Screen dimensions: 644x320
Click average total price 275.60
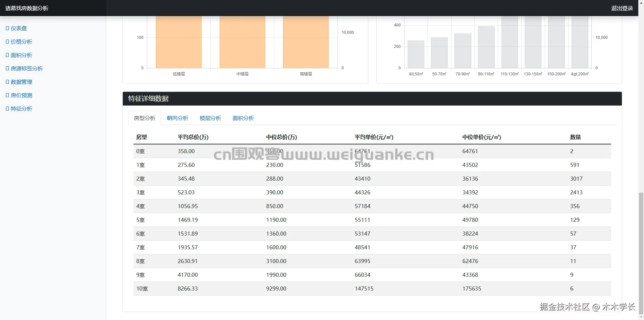click(186, 165)
